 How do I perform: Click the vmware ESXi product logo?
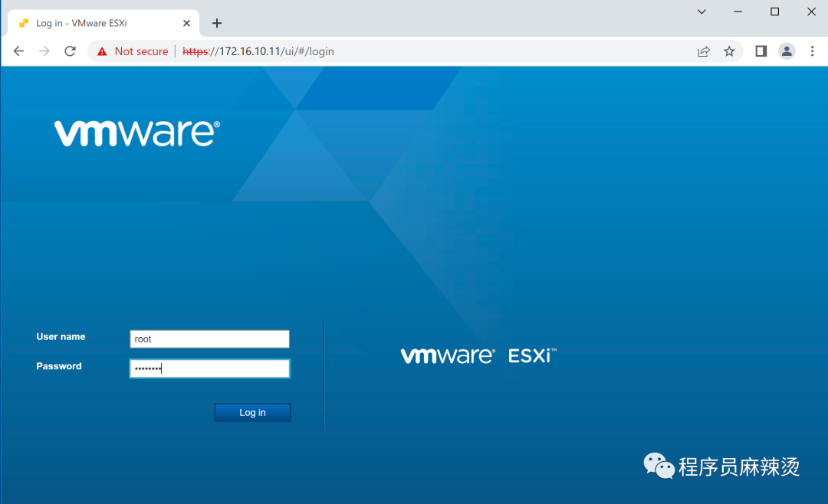(478, 355)
